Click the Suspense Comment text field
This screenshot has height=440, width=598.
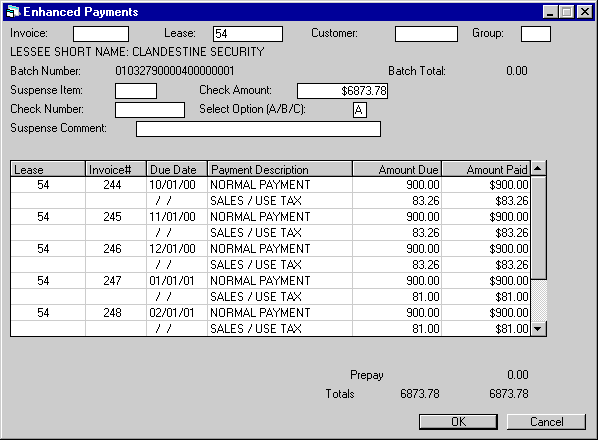(x=259, y=129)
